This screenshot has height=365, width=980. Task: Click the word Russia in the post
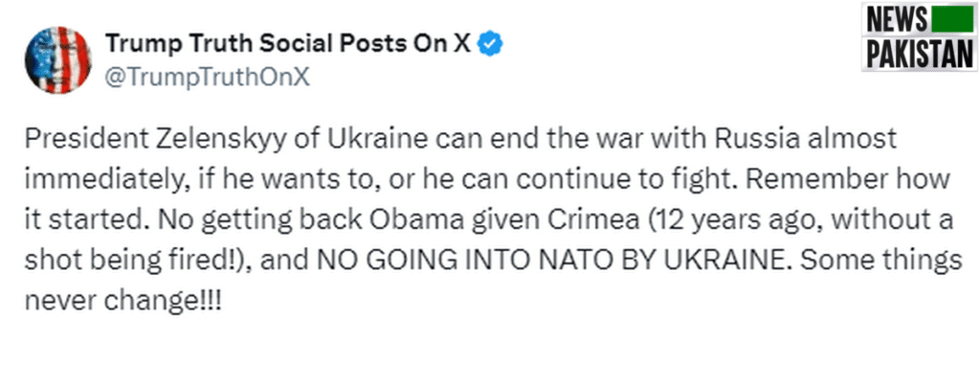(x=758, y=138)
